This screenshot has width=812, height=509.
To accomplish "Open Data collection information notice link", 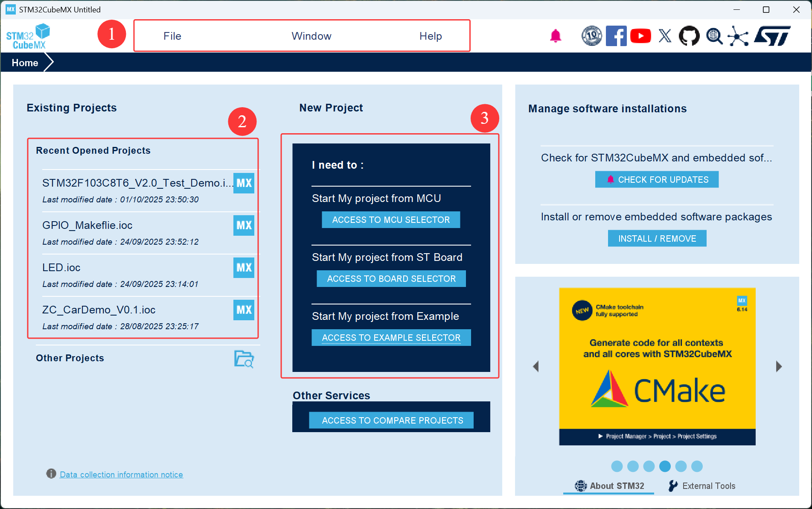I will pyautogui.click(x=121, y=474).
